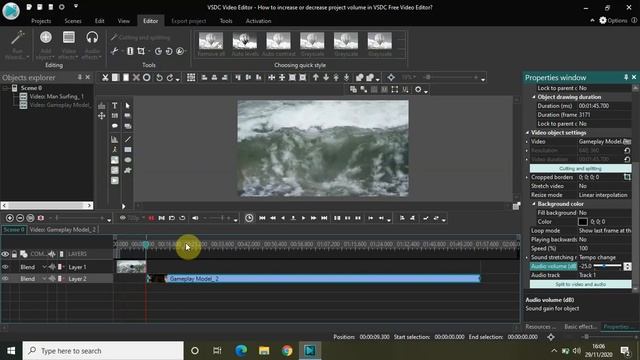Switch to Video: Gameplay Model_2 timeline tab

[63, 230]
